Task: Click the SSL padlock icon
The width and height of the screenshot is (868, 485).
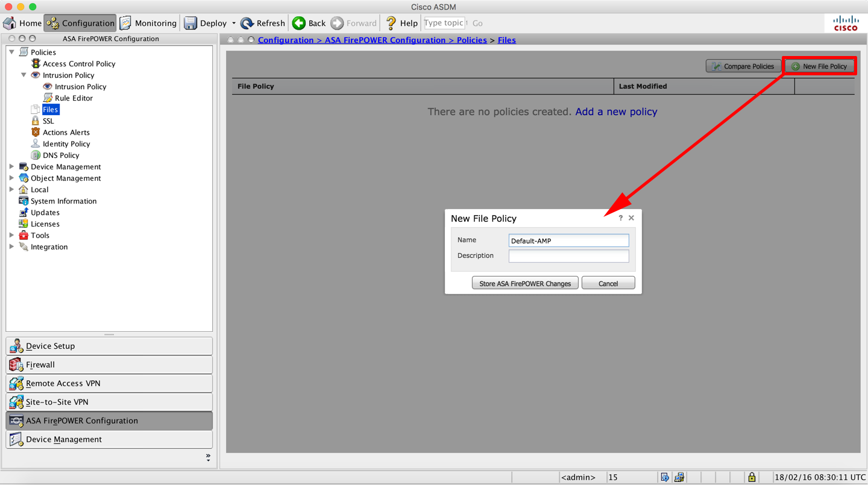Action: (x=35, y=120)
